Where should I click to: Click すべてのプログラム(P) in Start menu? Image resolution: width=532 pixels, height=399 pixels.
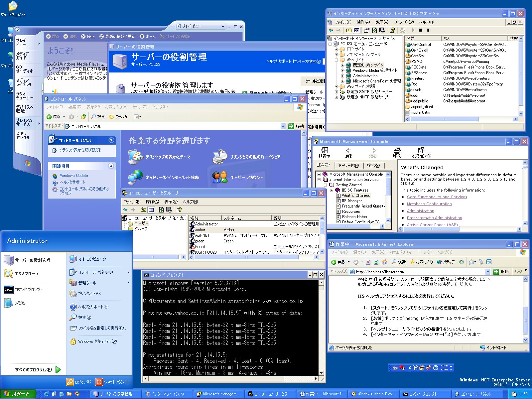click(38, 369)
